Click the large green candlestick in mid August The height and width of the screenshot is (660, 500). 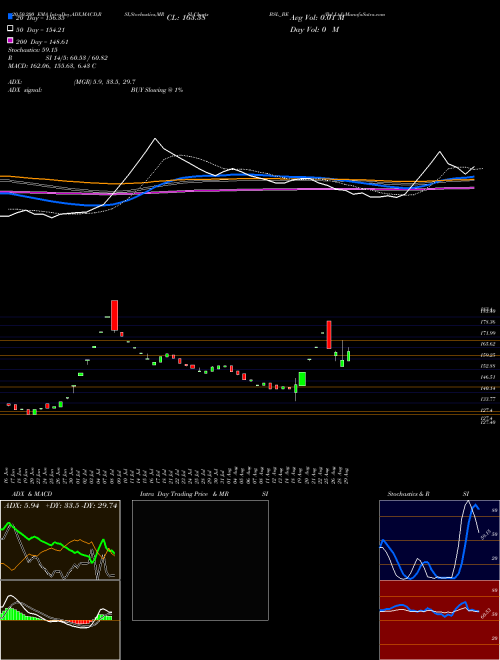click(x=302, y=379)
